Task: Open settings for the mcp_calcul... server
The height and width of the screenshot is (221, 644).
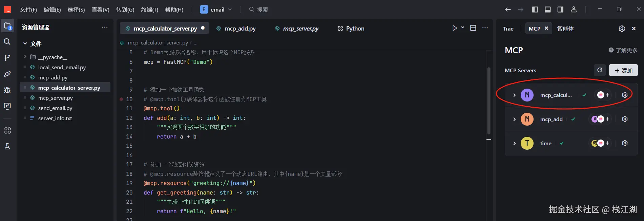Action: [x=625, y=95]
